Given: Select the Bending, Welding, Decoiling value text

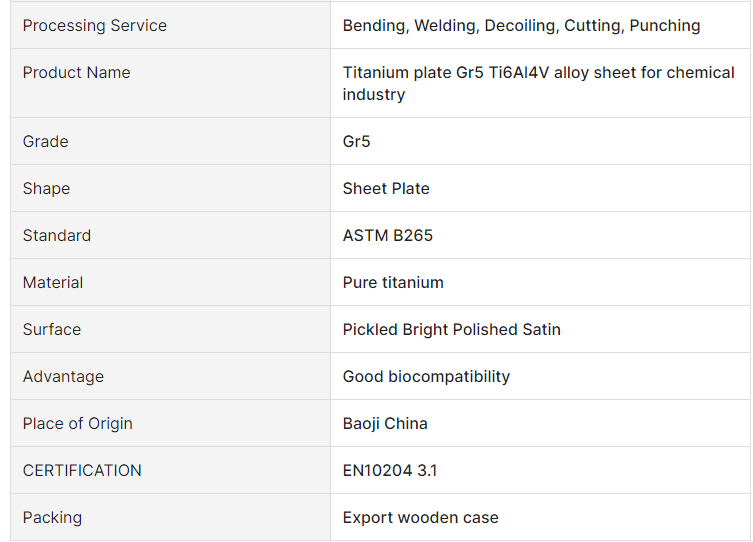Looking at the screenshot, I should pyautogui.click(x=521, y=25).
